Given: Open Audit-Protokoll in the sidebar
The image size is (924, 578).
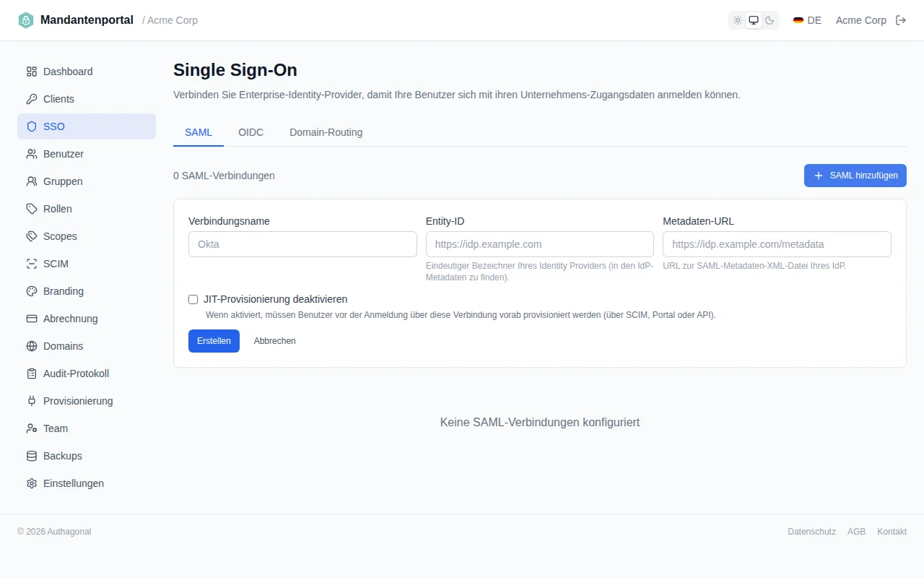Looking at the screenshot, I should pyautogui.click(x=87, y=374).
